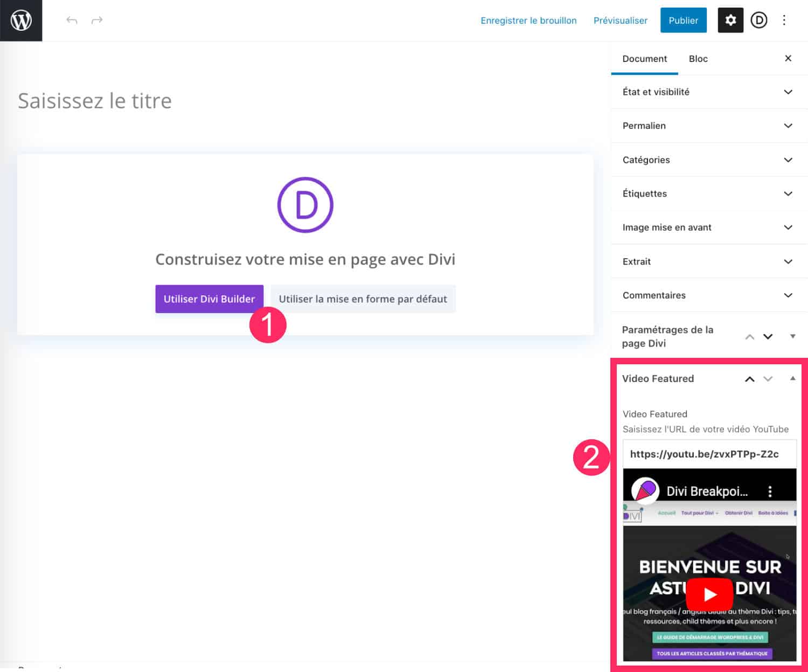
Task: Move Paramétrages de la page Divi panel up
Action: point(749,337)
